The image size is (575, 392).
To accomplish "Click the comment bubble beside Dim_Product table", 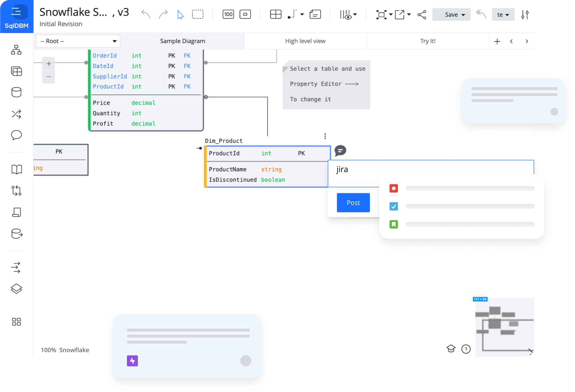I will [x=340, y=151].
